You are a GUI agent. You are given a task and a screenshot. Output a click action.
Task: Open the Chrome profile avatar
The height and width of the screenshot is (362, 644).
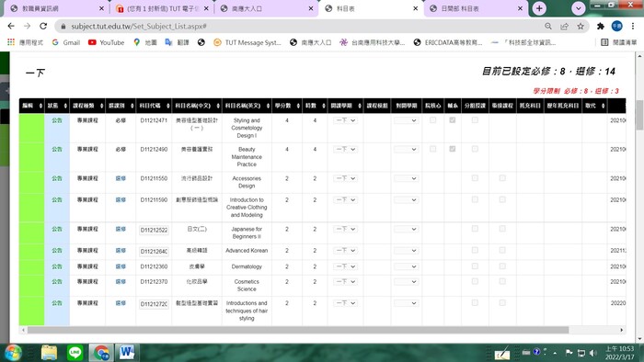617,27
